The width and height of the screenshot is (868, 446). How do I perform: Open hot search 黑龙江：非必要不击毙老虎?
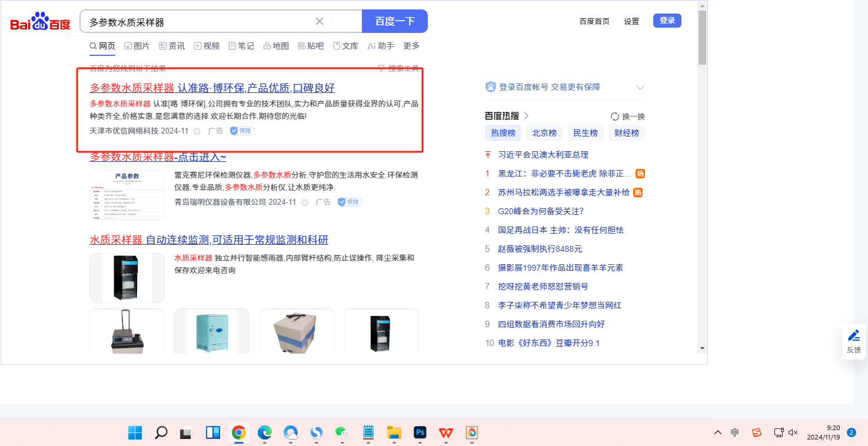pos(565,174)
